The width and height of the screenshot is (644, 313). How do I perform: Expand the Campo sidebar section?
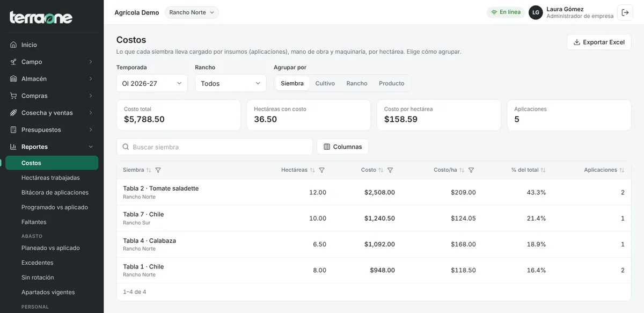[52, 62]
